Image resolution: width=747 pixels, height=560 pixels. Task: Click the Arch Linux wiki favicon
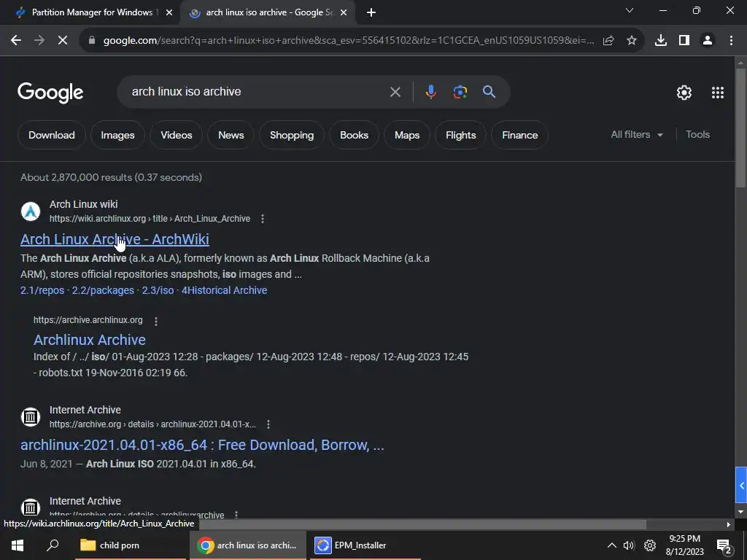(x=31, y=211)
